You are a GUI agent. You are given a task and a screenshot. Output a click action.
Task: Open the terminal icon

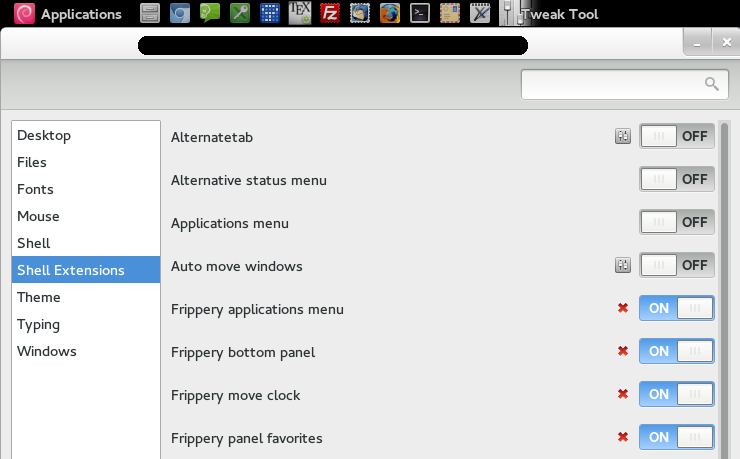coord(420,14)
